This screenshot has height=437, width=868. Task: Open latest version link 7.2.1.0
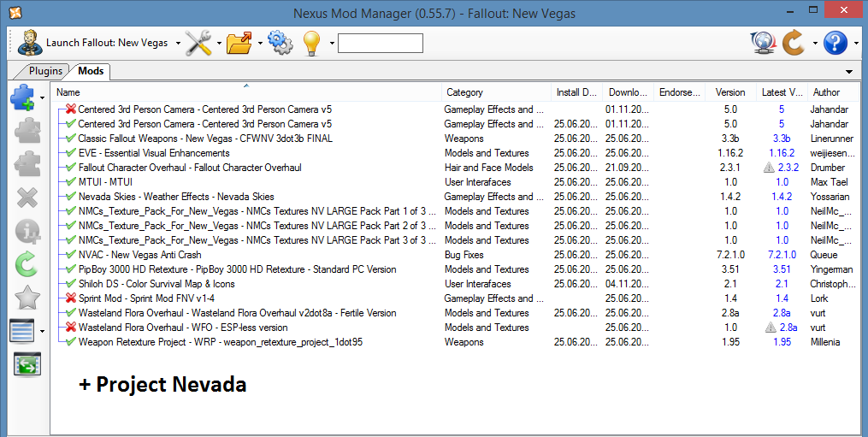[782, 255]
